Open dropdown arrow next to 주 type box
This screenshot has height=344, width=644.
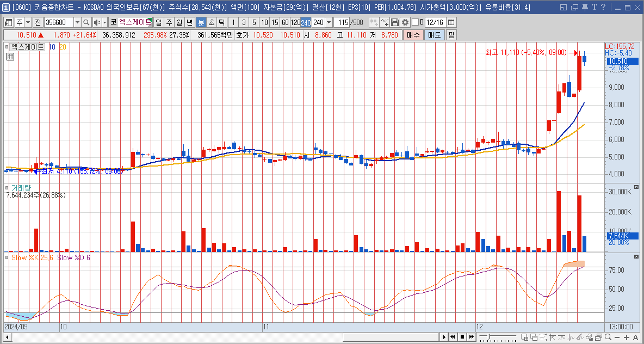[28, 22]
